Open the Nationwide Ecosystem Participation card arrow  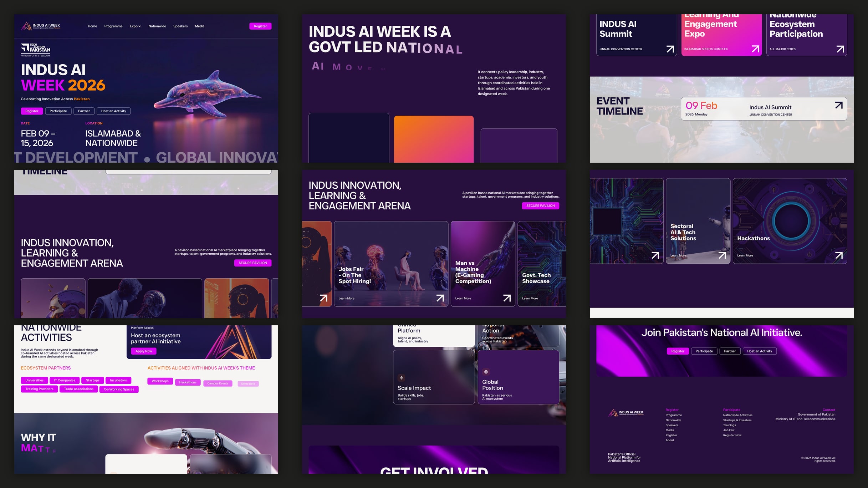click(x=840, y=49)
